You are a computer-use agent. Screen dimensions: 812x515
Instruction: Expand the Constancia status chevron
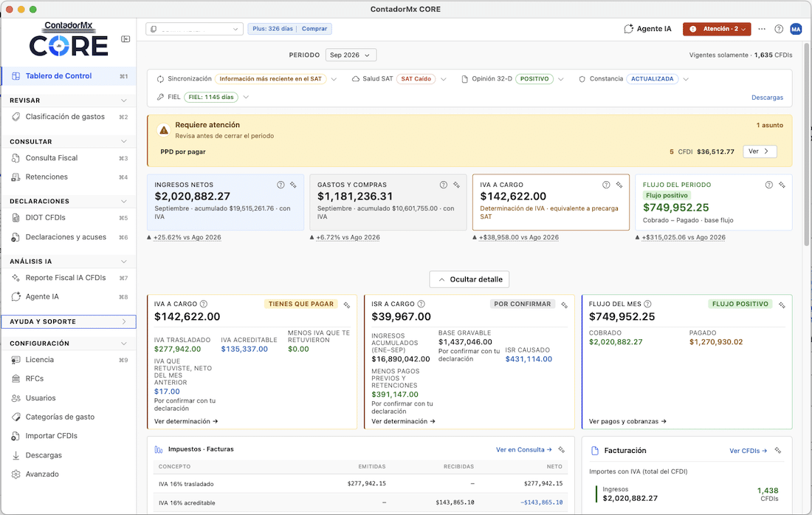pyautogui.click(x=686, y=79)
